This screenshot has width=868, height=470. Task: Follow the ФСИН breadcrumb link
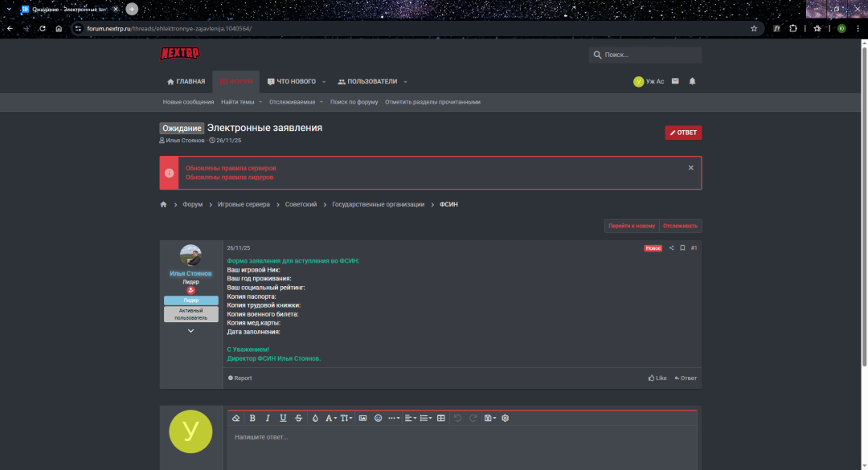click(448, 205)
